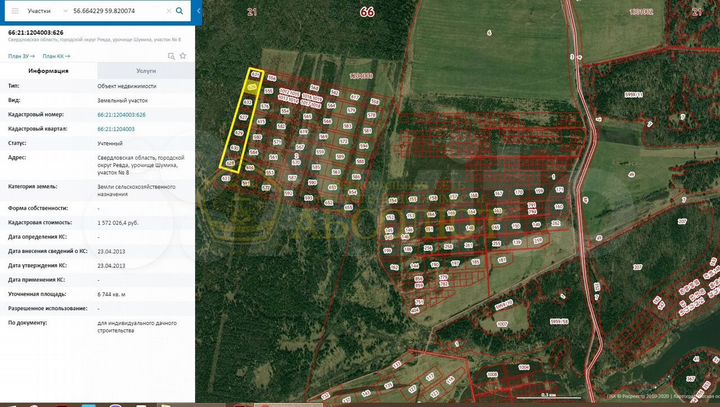
Task: Open cadastral quarter link 66:21:1204003
Action: [x=116, y=129]
